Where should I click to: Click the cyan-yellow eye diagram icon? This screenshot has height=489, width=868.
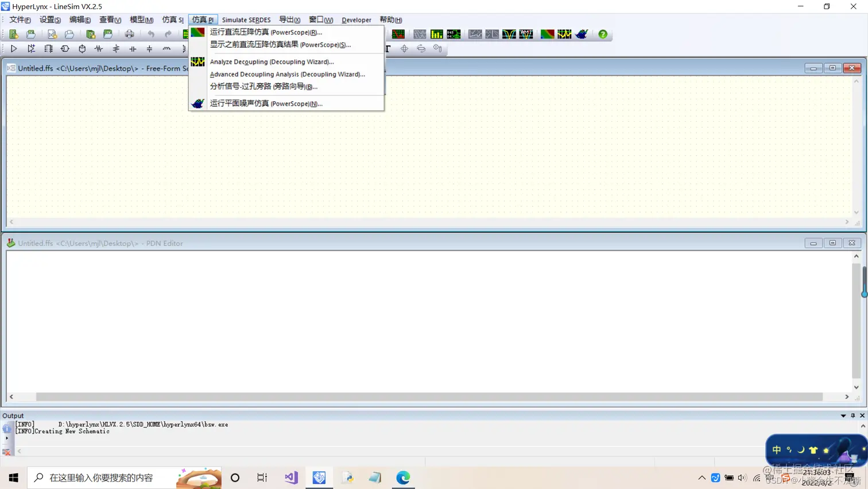coord(509,34)
